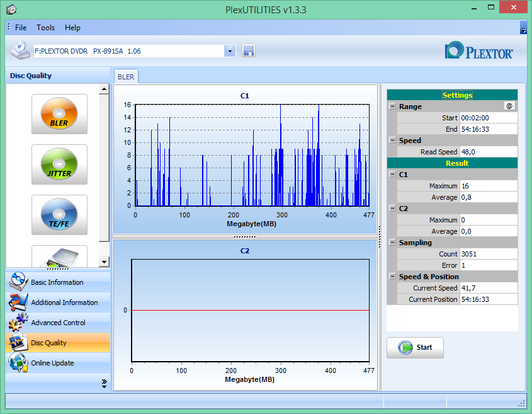Collapse the Speed & Position group
532x414 pixels.
[x=392, y=276]
